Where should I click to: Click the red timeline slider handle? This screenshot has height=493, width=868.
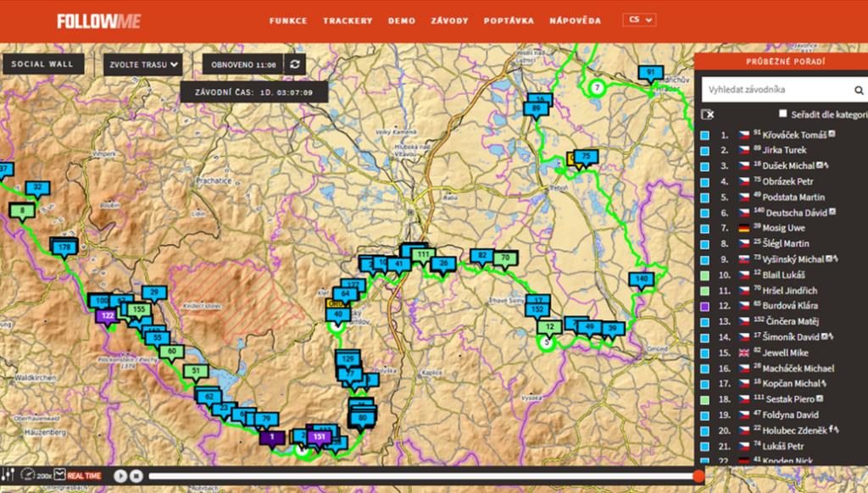pyautogui.click(x=698, y=476)
